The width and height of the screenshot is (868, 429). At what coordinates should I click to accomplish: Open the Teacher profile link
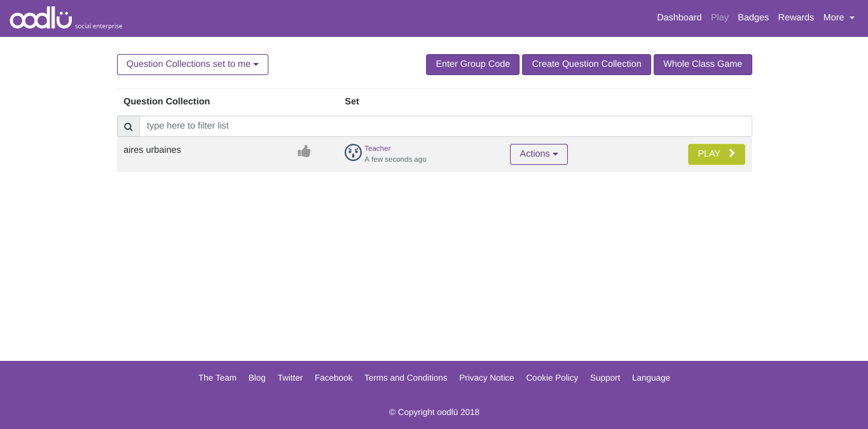[x=377, y=148]
